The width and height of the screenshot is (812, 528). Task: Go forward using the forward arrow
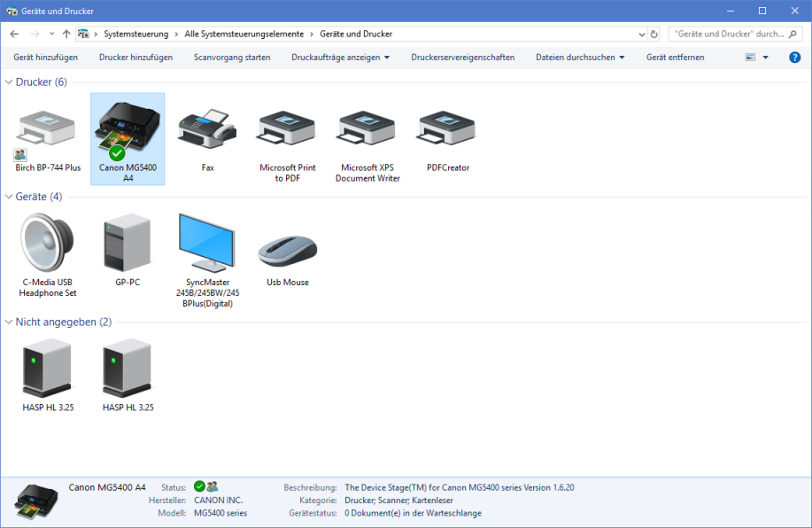tap(35, 35)
